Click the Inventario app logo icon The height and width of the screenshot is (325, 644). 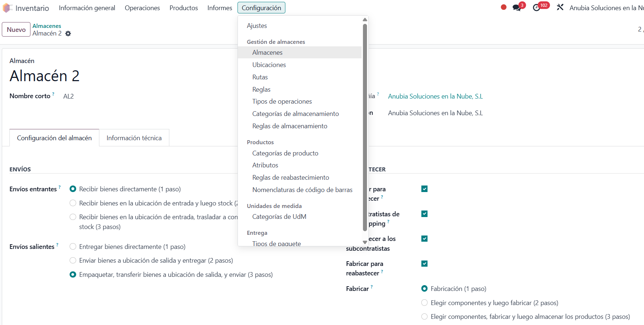7,8
